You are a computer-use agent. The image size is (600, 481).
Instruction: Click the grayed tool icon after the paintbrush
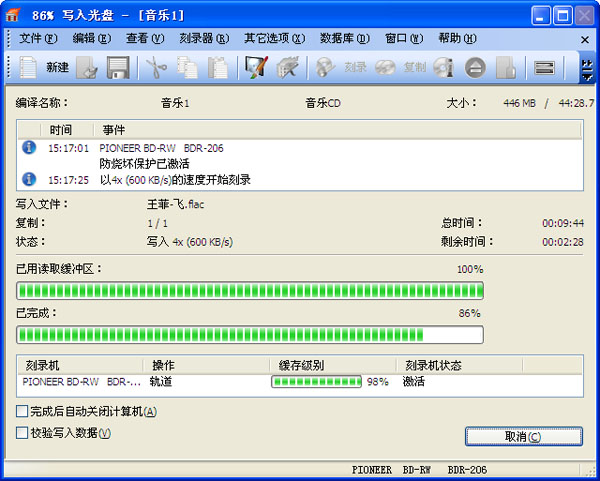(x=287, y=67)
